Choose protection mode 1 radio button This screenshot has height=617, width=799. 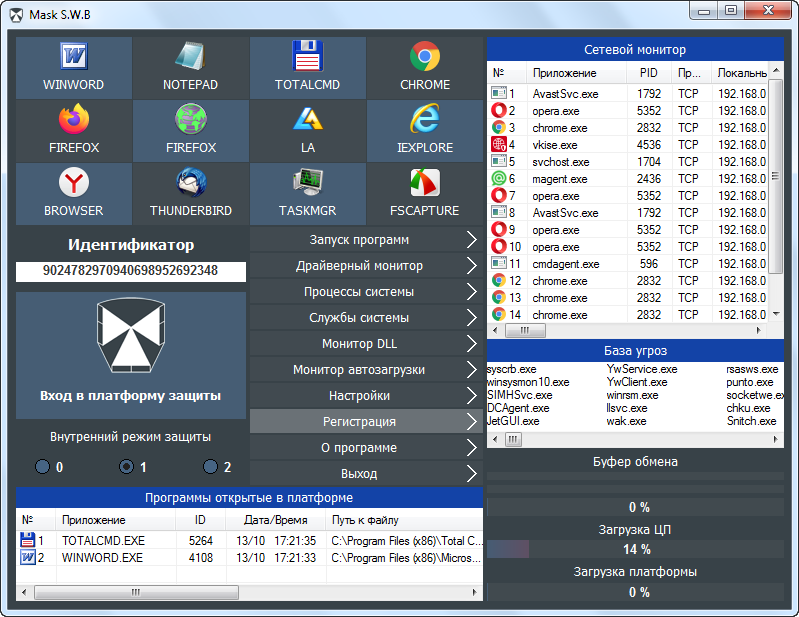(x=127, y=467)
